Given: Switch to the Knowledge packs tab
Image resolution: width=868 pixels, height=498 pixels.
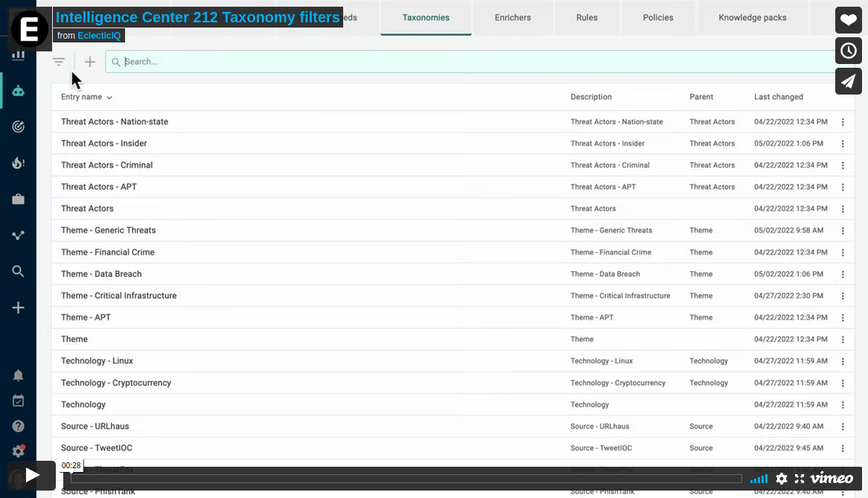Looking at the screenshot, I should 752,17.
